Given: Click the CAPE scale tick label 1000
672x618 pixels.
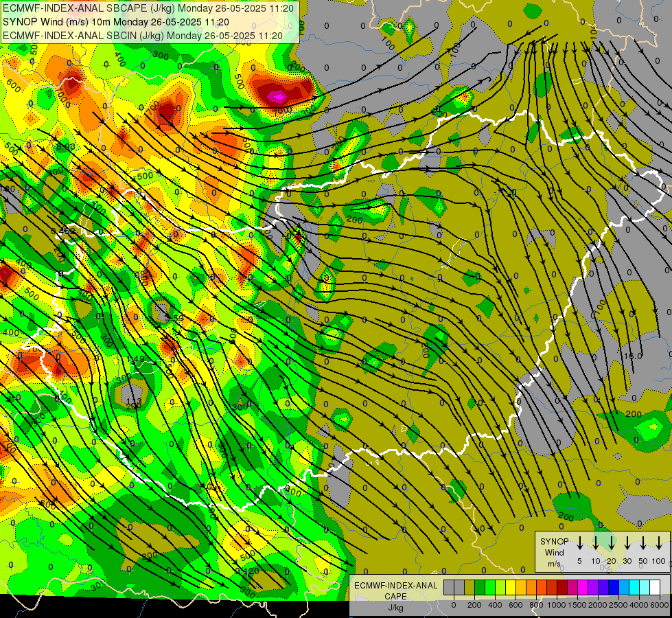Looking at the screenshot, I should [557, 605].
